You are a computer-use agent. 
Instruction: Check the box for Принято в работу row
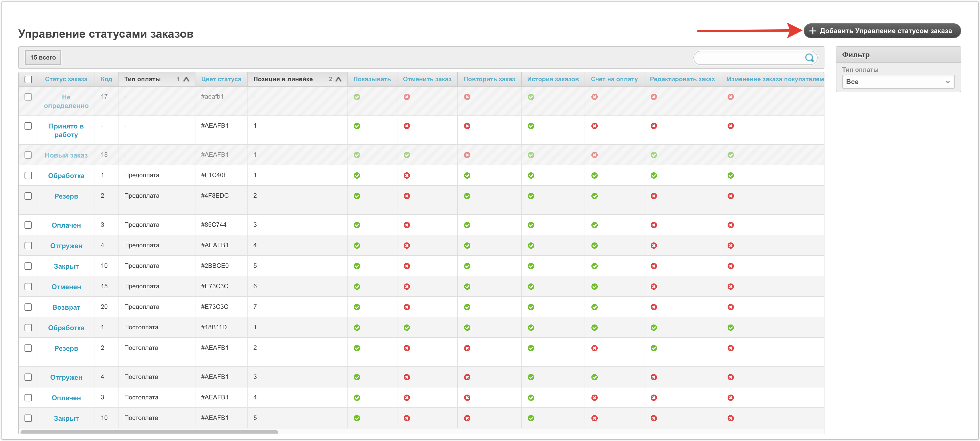click(28, 126)
